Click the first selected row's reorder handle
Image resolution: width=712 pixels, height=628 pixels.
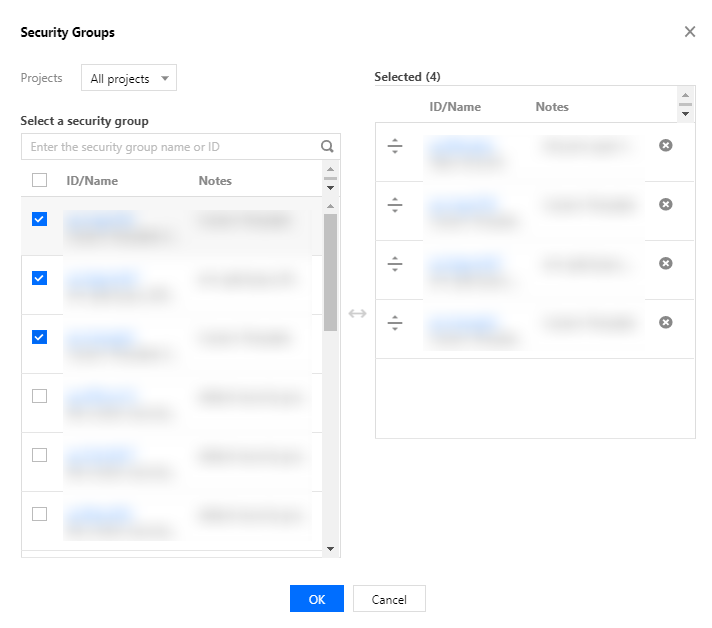click(x=395, y=147)
